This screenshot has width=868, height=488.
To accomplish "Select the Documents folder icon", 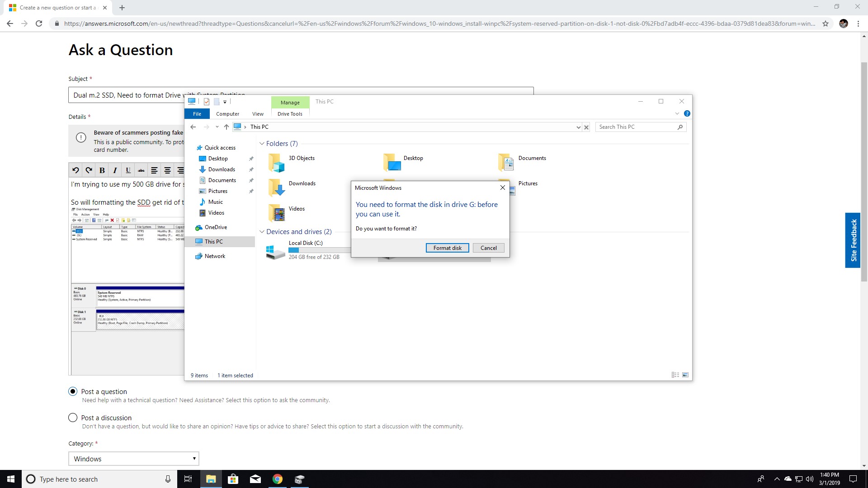I will tap(506, 163).
